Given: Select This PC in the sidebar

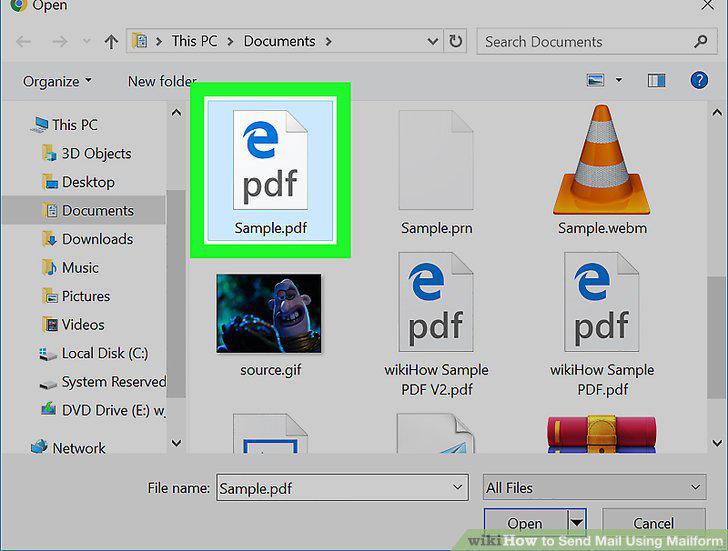Looking at the screenshot, I should click(65, 125).
